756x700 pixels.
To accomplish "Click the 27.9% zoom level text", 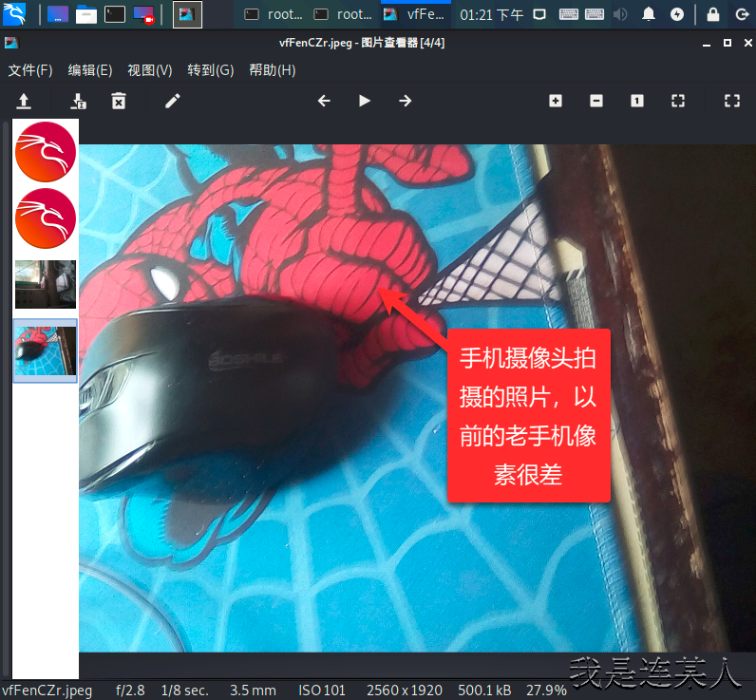I will coord(546,691).
